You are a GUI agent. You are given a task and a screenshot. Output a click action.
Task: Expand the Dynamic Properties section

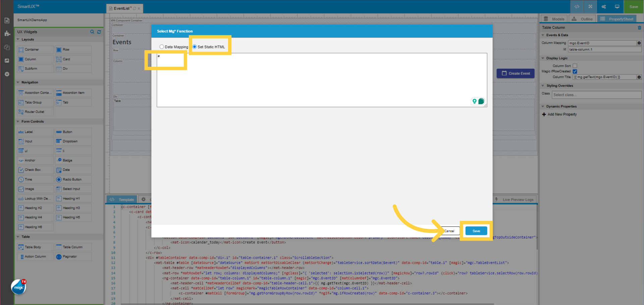(543, 106)
